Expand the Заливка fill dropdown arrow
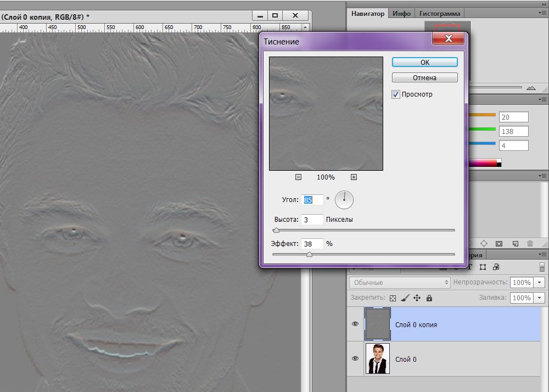The image size is (549, 392). click(x=539, y=298)
